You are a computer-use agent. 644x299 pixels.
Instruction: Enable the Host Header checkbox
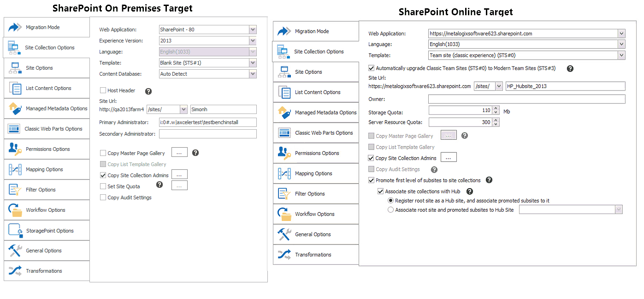103,90
